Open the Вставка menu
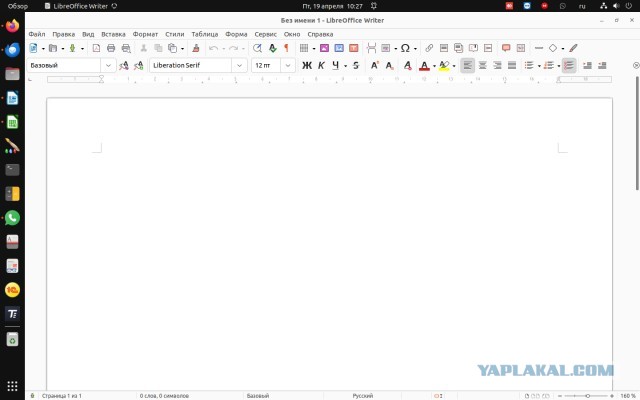 113,34
